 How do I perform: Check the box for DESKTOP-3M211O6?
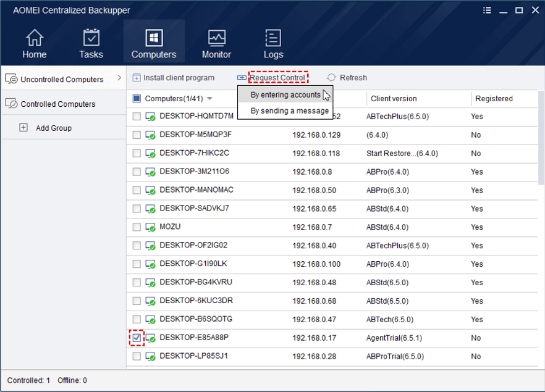[x=137, y=172]
